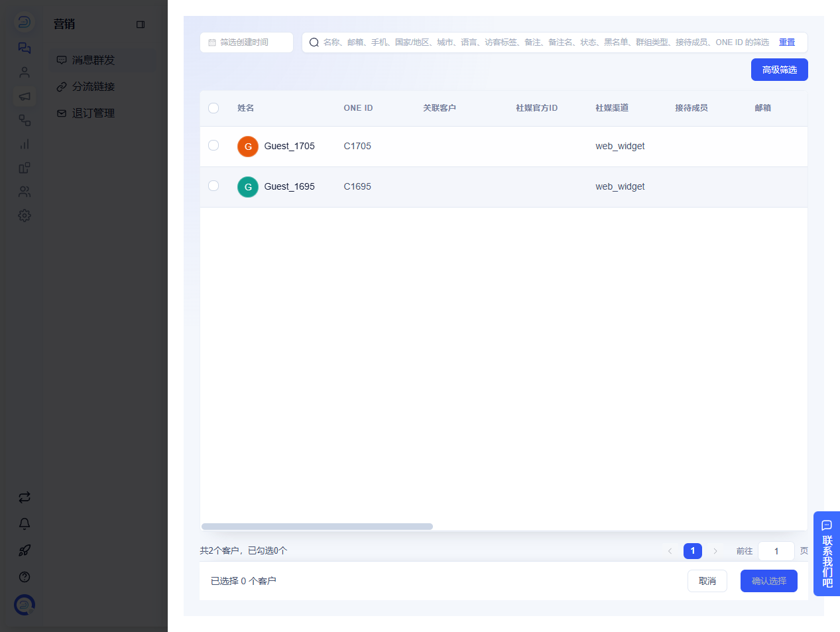Viewport: 840px width, 632px height.
Task: Open the chat conversations sidebar icon
Action: point(25,48)
